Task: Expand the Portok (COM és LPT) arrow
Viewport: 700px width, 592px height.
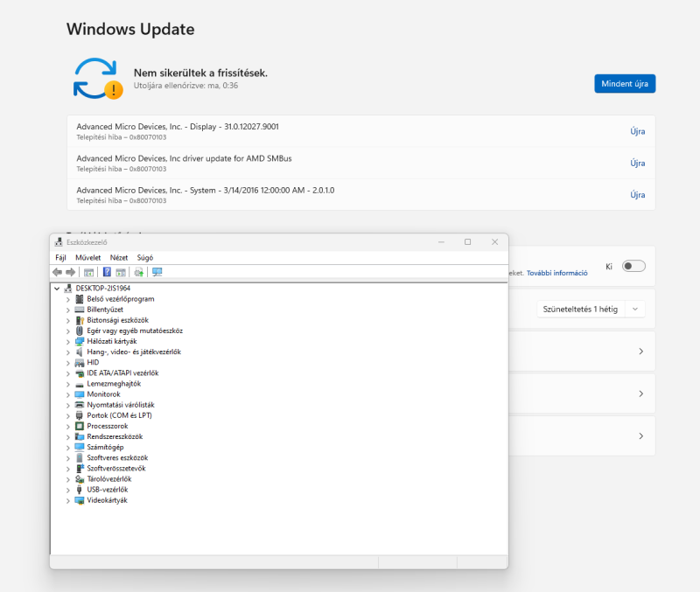Action: point(68,415)
